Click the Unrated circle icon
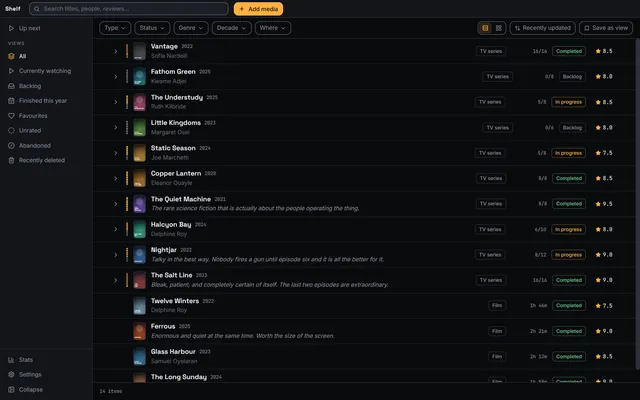Viewport: 640px width, 400px height. [x=11, y=131]
